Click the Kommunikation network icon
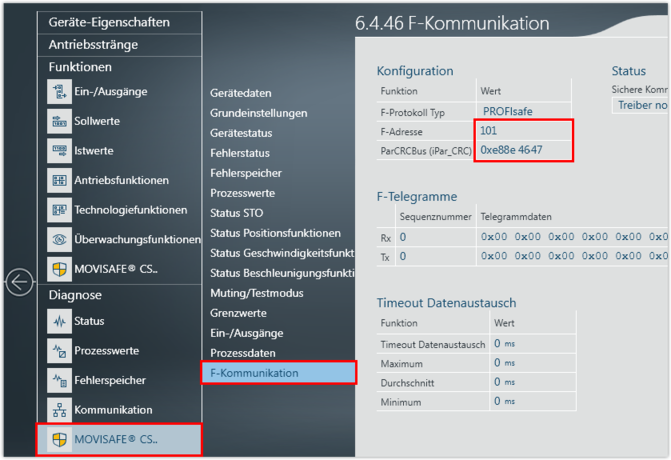The width and height of the screenshot is (671, 460). (58, 410)
